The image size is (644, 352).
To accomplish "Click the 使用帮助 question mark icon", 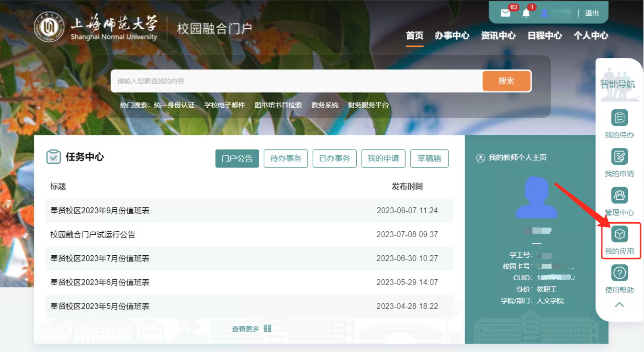I will (x=620, y=273).
